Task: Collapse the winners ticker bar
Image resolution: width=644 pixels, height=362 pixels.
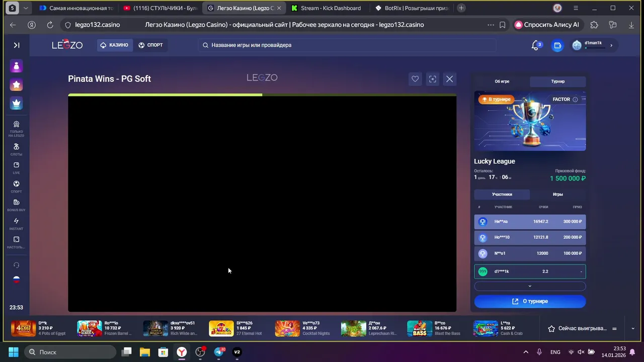Action: click(x=633, y=328)
